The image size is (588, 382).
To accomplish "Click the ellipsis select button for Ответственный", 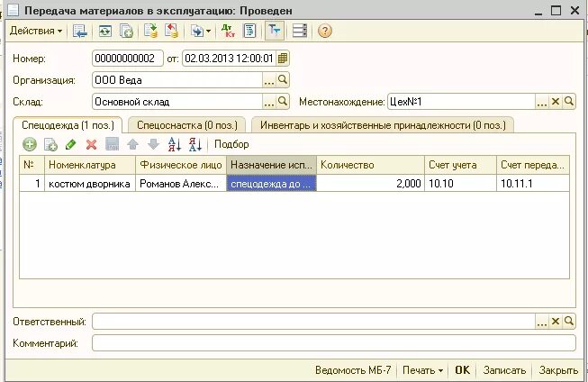I will [x=542, y=322].
